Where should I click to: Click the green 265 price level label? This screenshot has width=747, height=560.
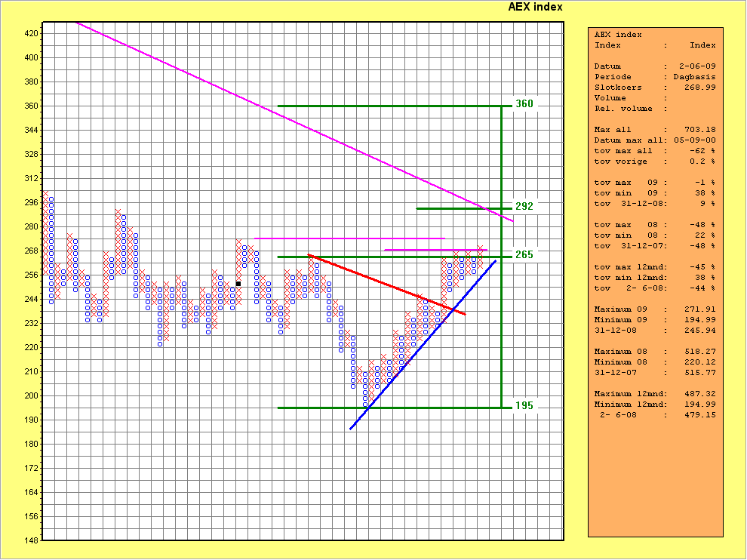click(x=524, y=254)
